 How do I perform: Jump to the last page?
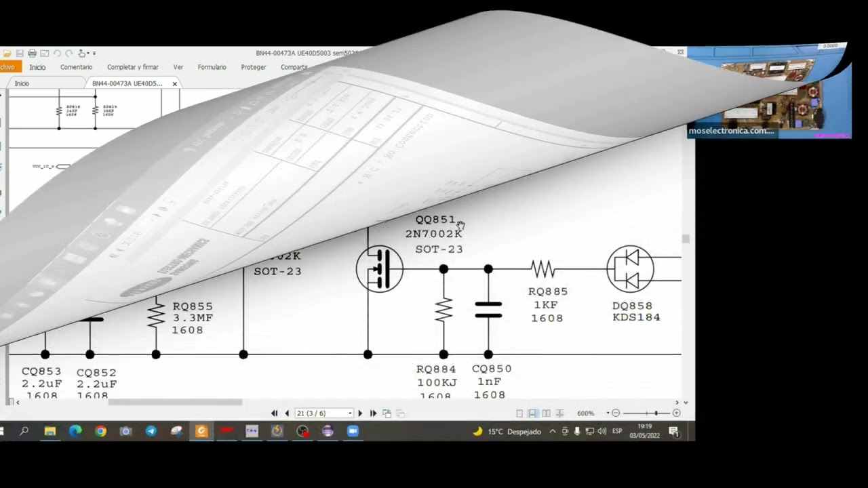373,413
